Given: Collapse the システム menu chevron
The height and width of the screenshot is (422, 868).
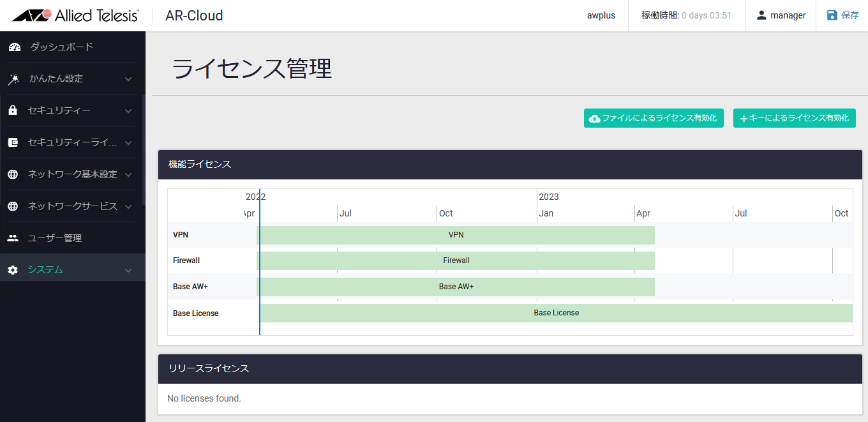Looking at the screenshot, I should pos(128,271).
